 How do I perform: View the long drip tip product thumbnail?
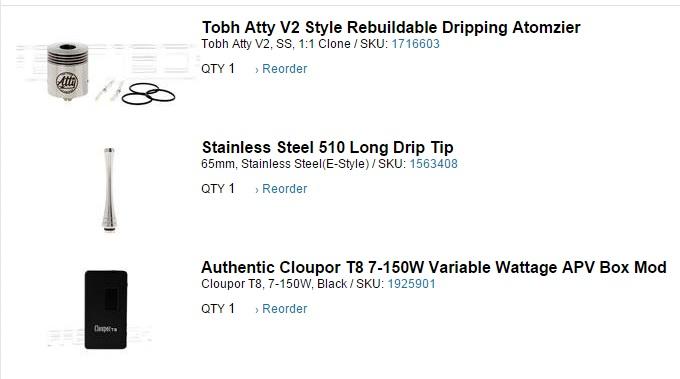coord(109,190)
